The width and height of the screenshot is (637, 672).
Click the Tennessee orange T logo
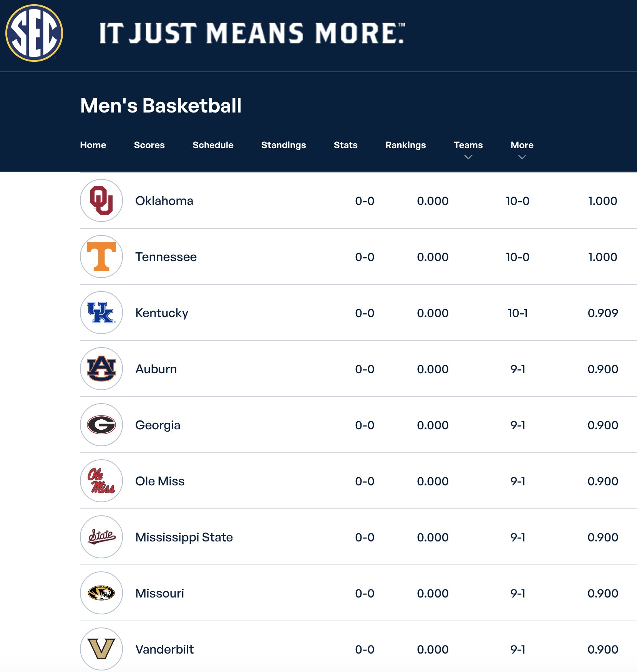(101, 257)
